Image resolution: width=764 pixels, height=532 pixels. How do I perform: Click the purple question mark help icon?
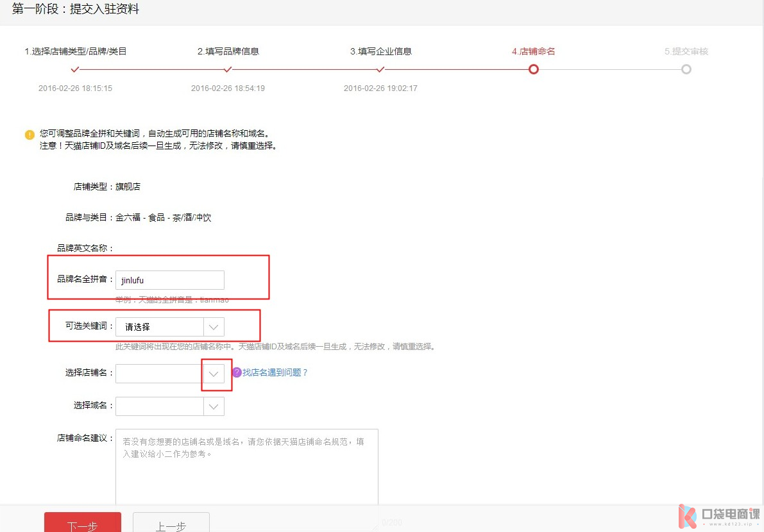coord(236,372)
